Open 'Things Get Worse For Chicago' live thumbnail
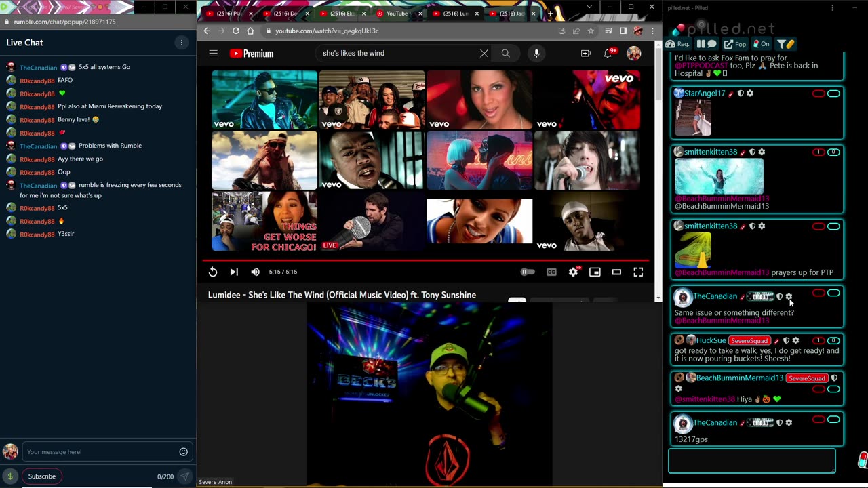The width and height of the screenshot is (868, 488). pos(264,221)
